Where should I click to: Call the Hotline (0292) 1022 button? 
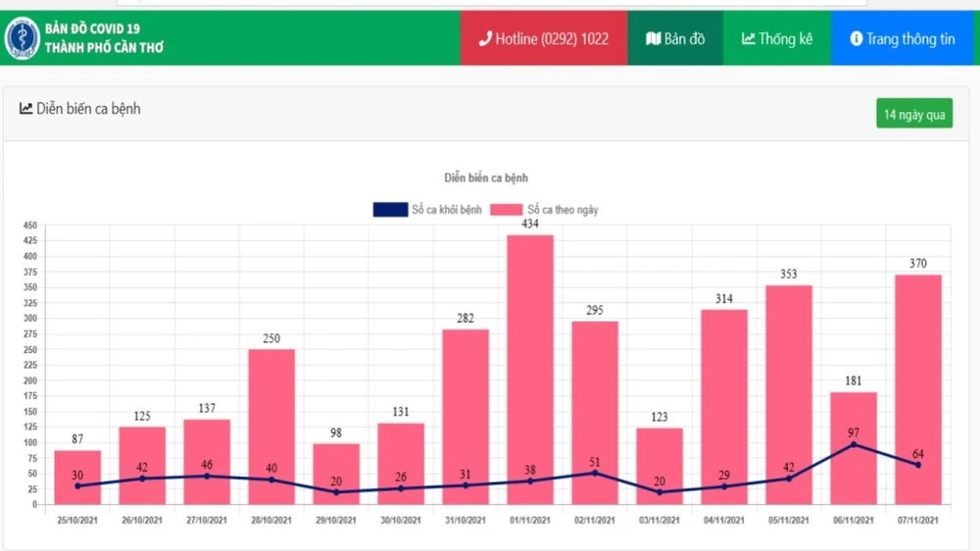tap(544, 39)
